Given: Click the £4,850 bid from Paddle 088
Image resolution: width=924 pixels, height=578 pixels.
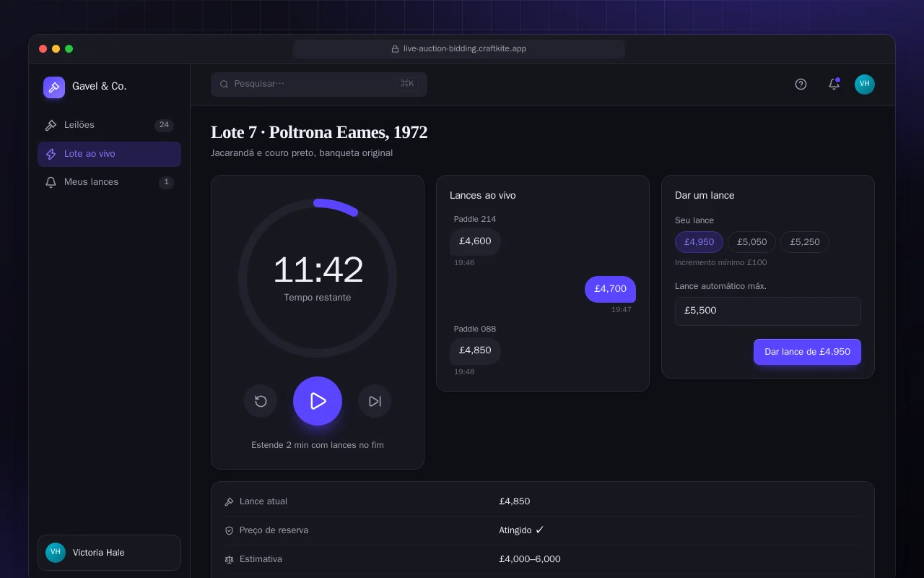Looking at the screenshot, I should coord(475,350).
